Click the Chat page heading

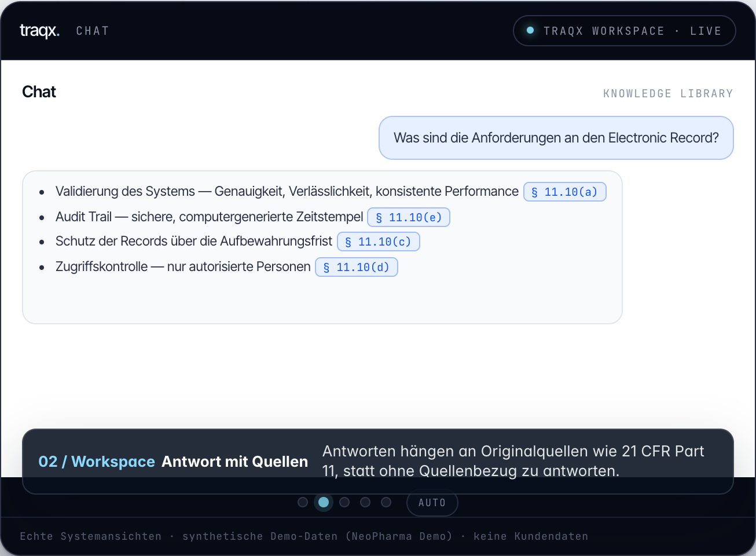(x=39, y=92)
